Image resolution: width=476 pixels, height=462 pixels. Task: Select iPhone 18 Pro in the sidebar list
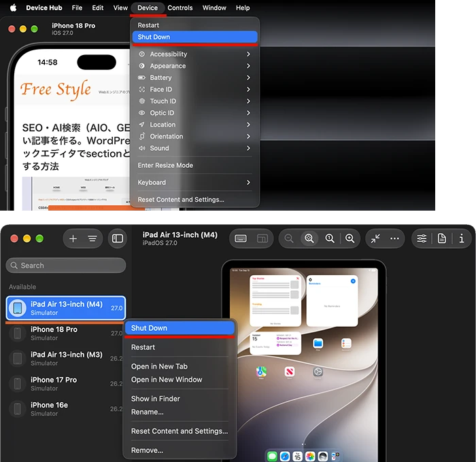coord(66,334)
